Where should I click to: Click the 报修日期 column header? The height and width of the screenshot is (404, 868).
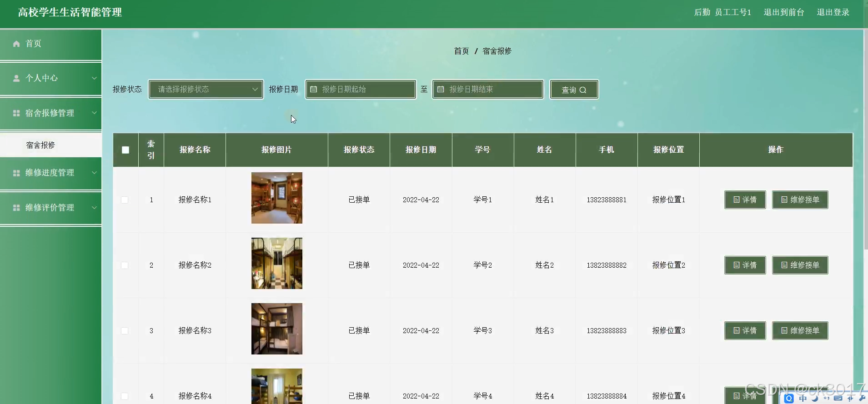pyautogui.click(x=421, y=150)
